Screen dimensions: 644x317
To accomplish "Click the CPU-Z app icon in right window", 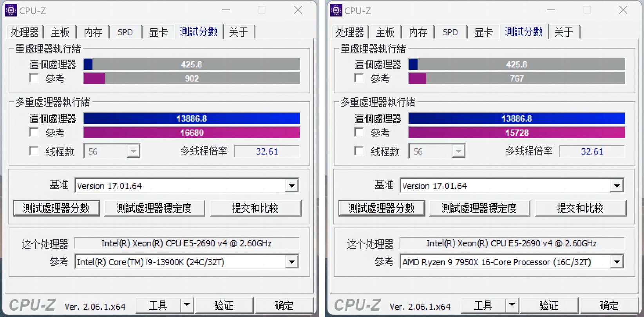I will point(336,10).
